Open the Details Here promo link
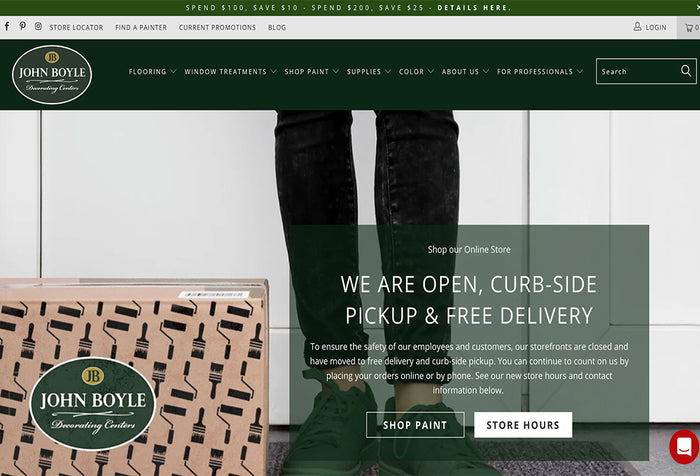Viewport: 700px width, 476px height. coord(474,8)
